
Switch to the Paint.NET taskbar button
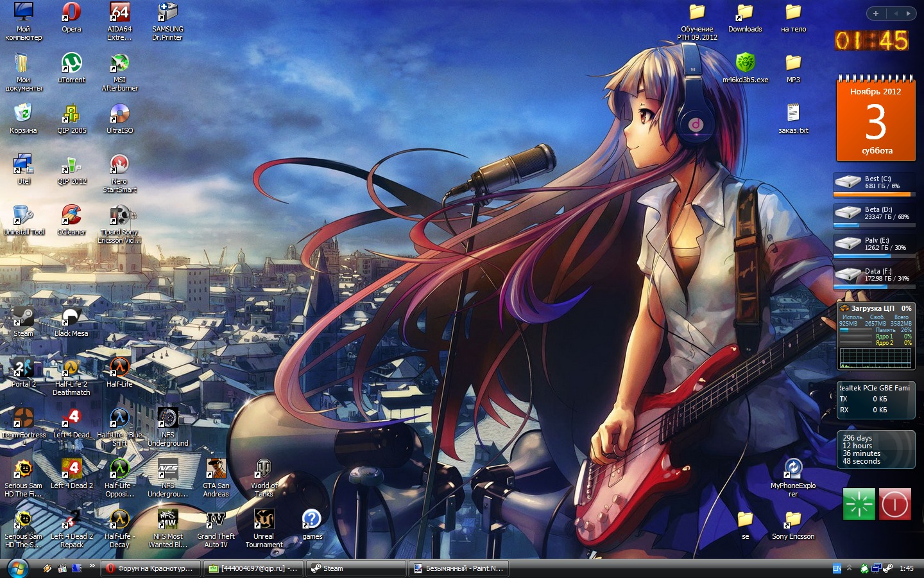click(x=459, y=568)
